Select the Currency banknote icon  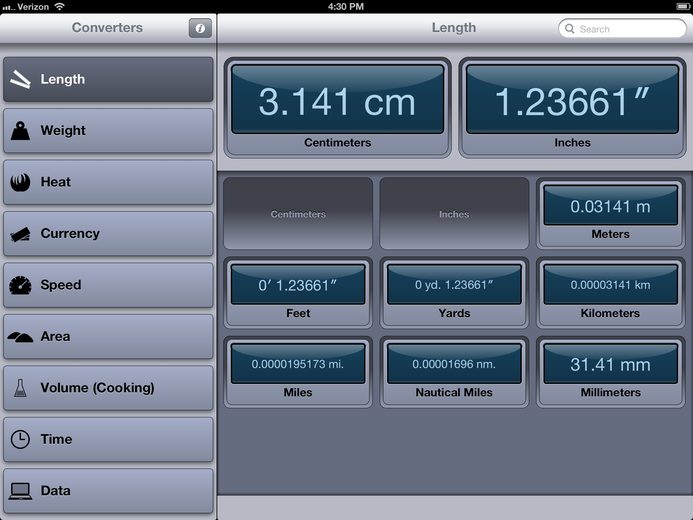[x=20, y=234]
